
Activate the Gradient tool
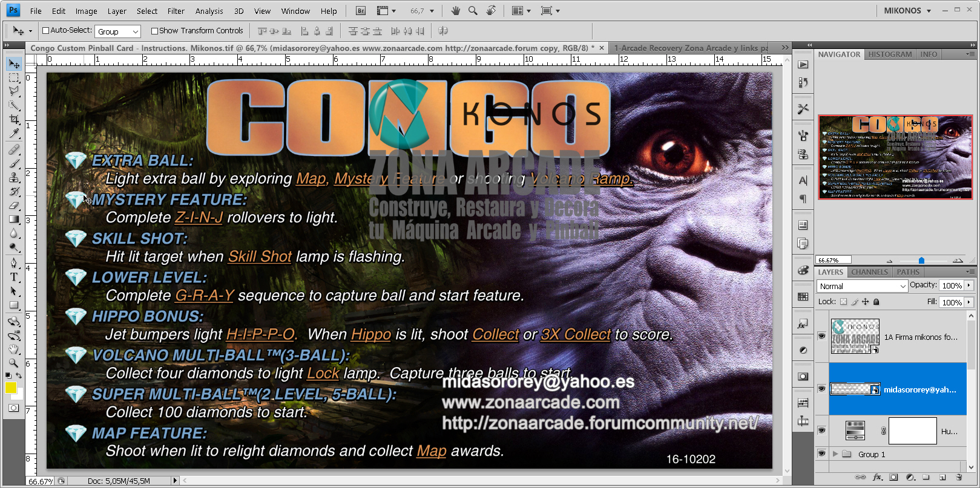coord(14,219)
